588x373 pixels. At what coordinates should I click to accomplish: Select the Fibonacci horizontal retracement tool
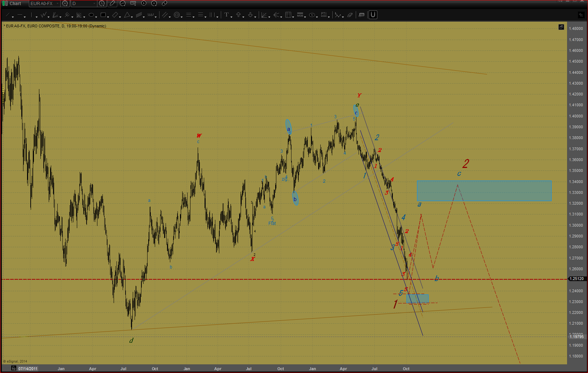click(x=189, y=15)
